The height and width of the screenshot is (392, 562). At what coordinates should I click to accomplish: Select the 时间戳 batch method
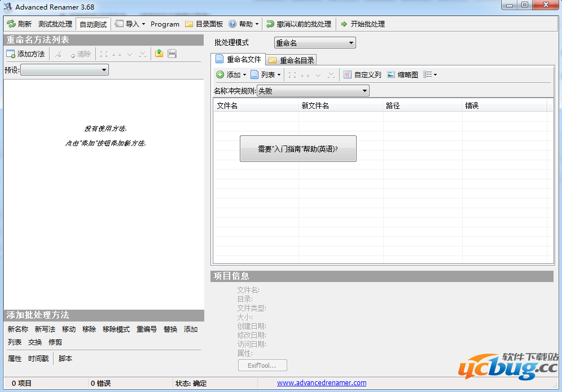click(x=38, y=358)
